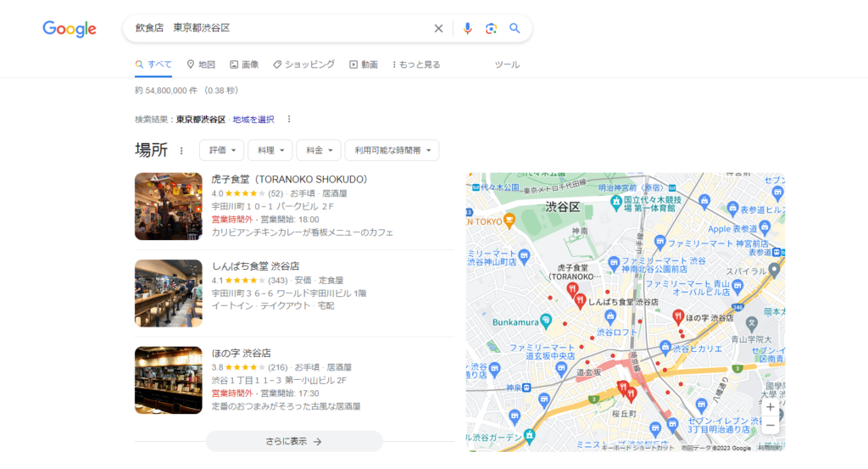Start voice search with microphone icon

point(468,28)
